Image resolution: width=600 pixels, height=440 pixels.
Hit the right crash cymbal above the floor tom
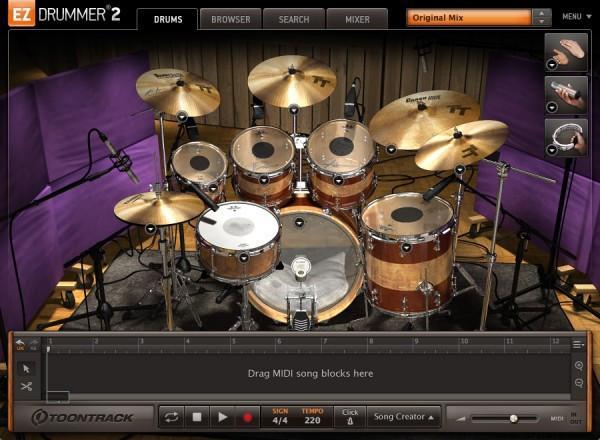461,143
